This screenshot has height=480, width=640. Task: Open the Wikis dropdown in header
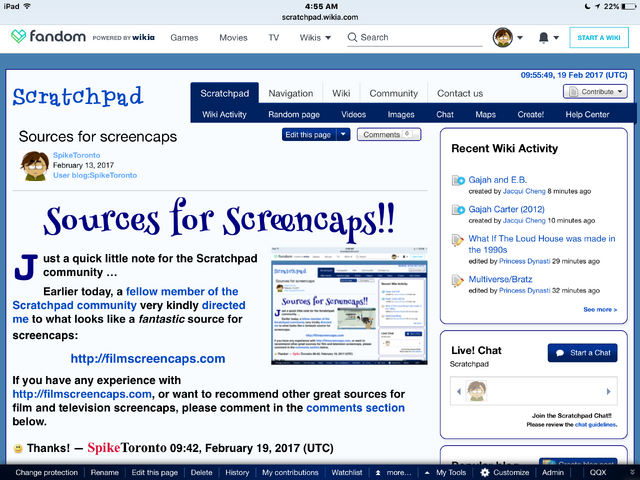(315, 38)
